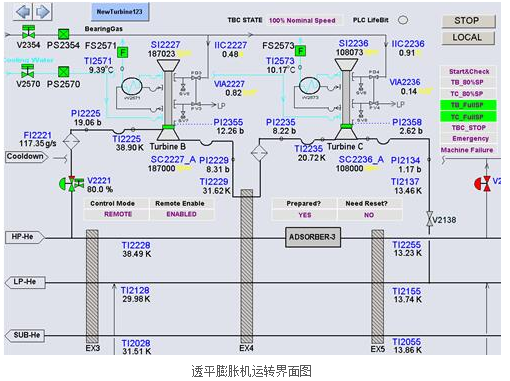Open the V2354 bearing gas valve icon
The image size is (510, 381).
pyautogui.click(x=28, y=32)
